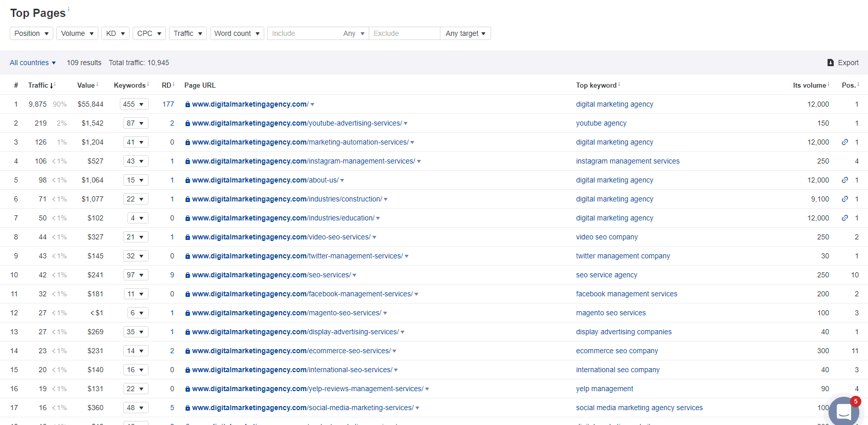The height and width of the screenshot is (425, 868).
Task: Sort table by Traffic column header
Action: pyautogui.click(x=38, y=85)
